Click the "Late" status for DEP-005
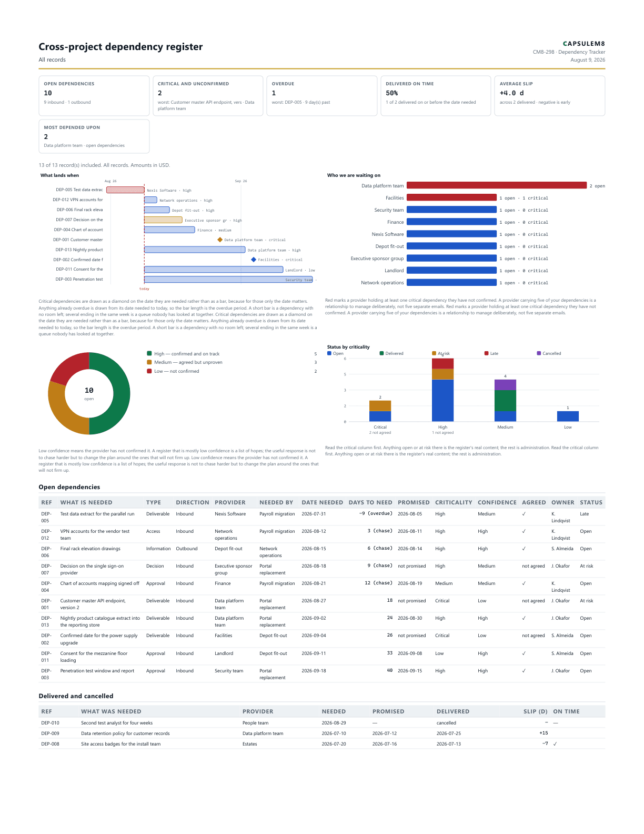This screenshot has height=834, width=644. coord(585,514)
